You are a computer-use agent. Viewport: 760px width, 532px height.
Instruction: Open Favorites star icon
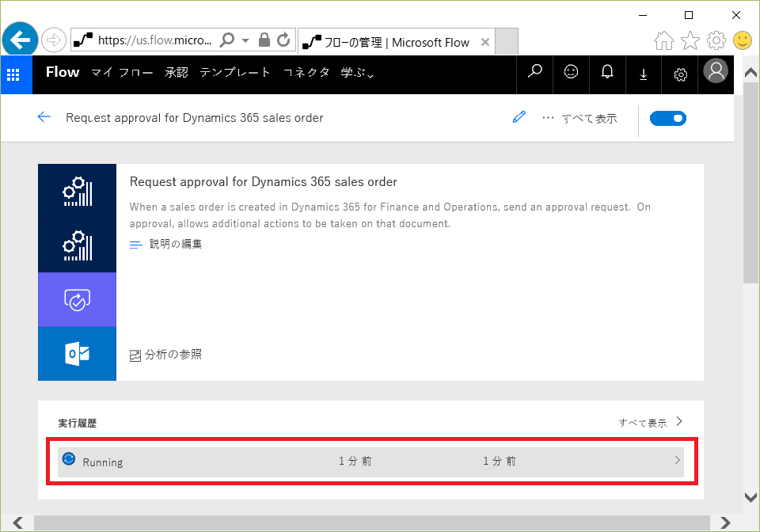tap(690, 40)
